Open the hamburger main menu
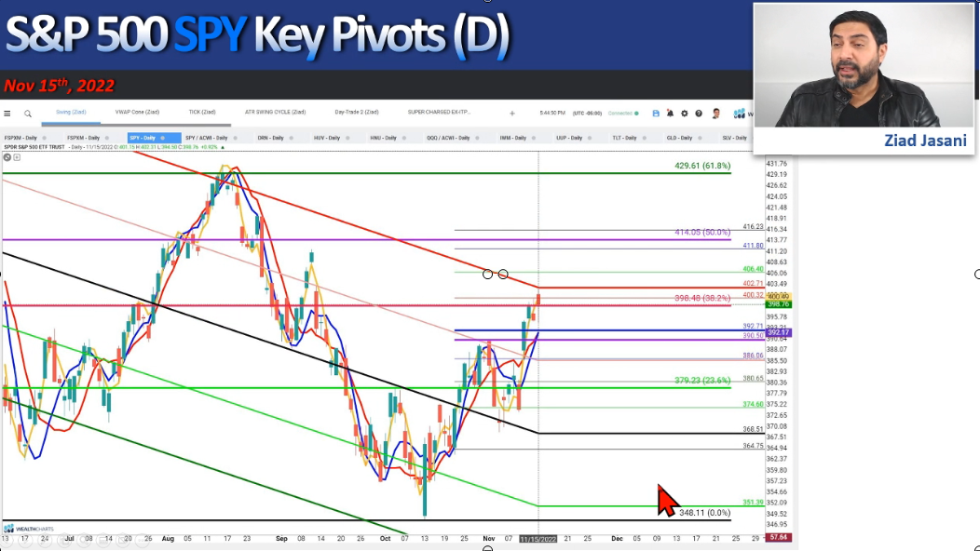980x551 pixels. pyautogui.click(x=7, y=113)
